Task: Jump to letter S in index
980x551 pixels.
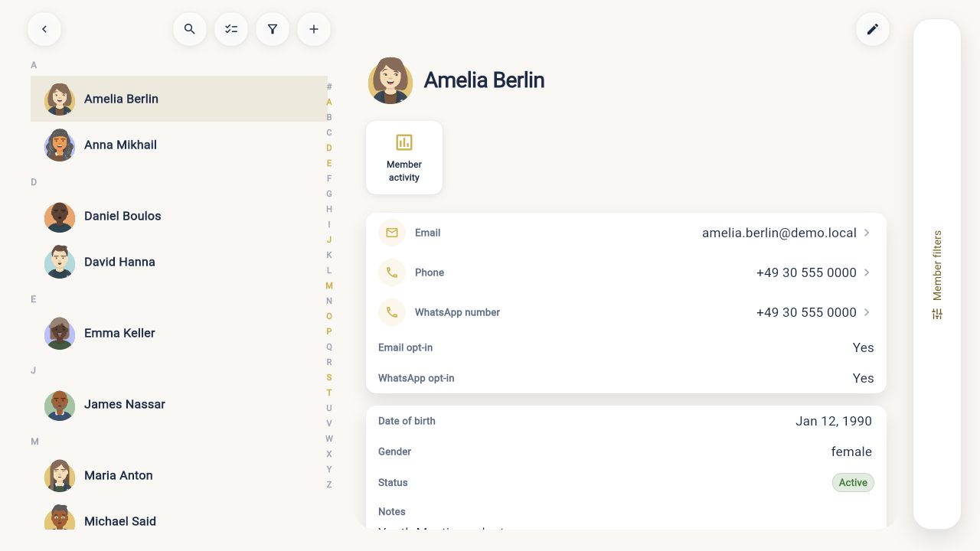Action: (x=329, y=377)
